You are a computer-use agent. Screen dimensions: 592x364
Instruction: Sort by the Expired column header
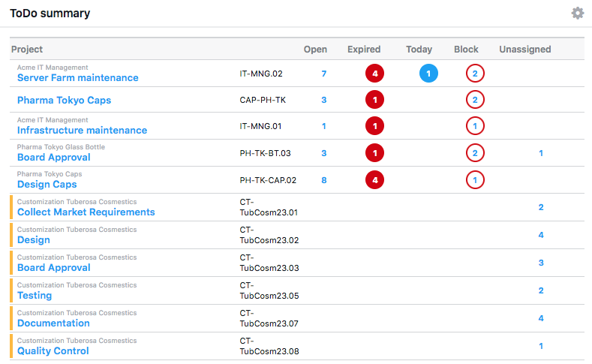tap(364, 50)
